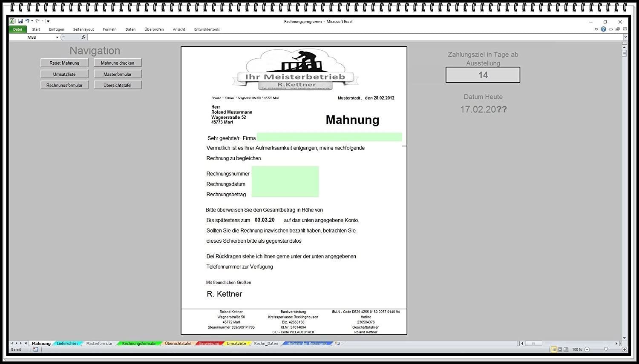
Task: Click the zoom in plus icon
Action: (x=625, y=350)
